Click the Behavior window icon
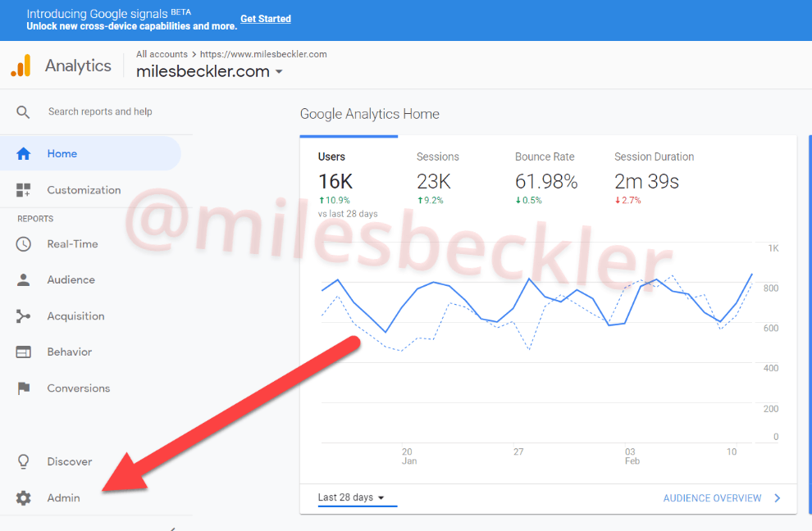This screenshot has width=812, height=531. pos(23,352)
